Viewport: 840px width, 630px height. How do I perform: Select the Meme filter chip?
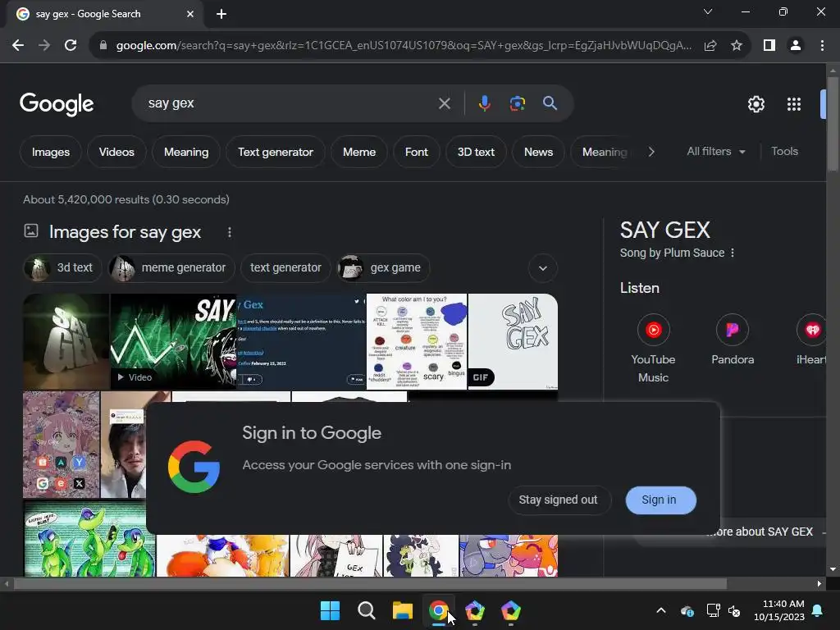[359, 152]
